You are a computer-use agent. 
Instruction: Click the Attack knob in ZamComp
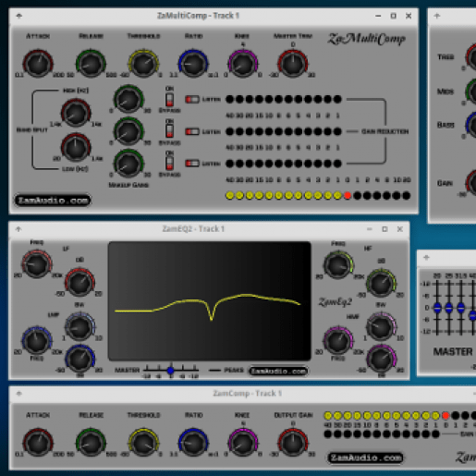[38, 443]
